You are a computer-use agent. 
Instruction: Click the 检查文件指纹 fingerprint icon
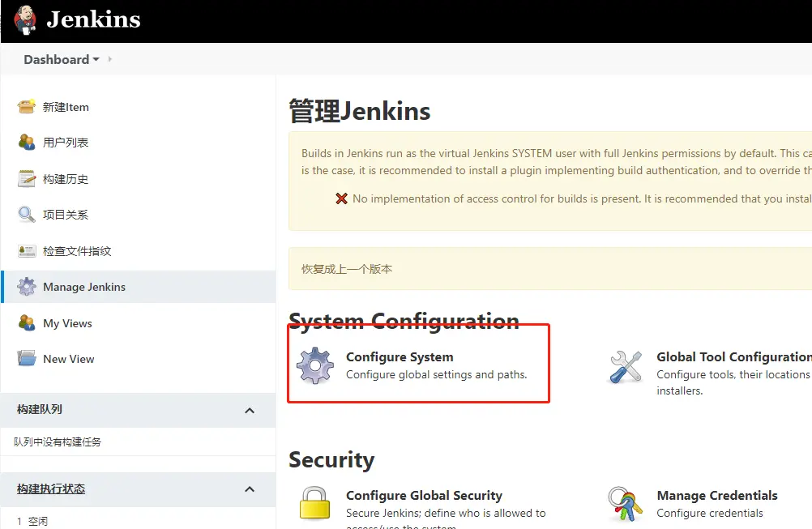pyautogui.click(x=27, y=251)
